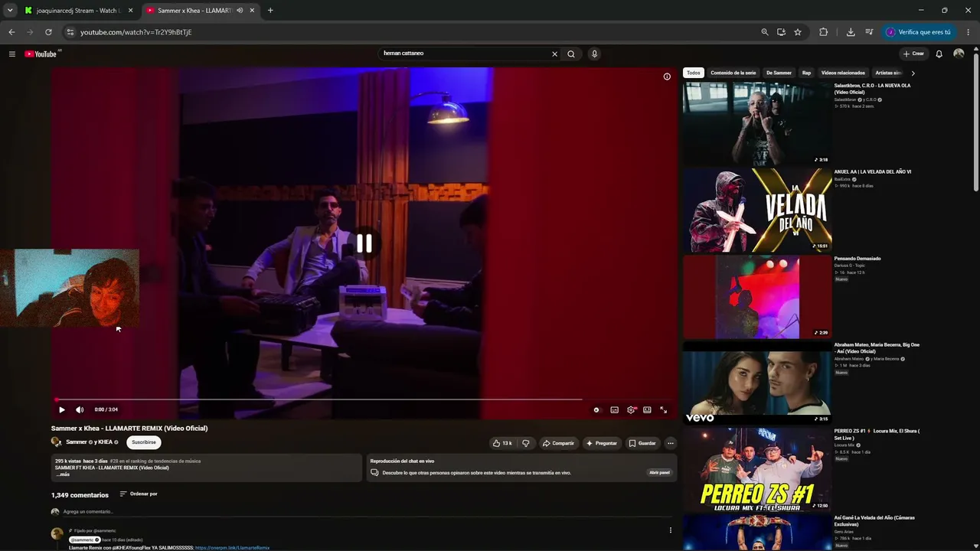Run search with the magnifier button
The height and width of the screenshot is (551, 980).
point(571,54)
